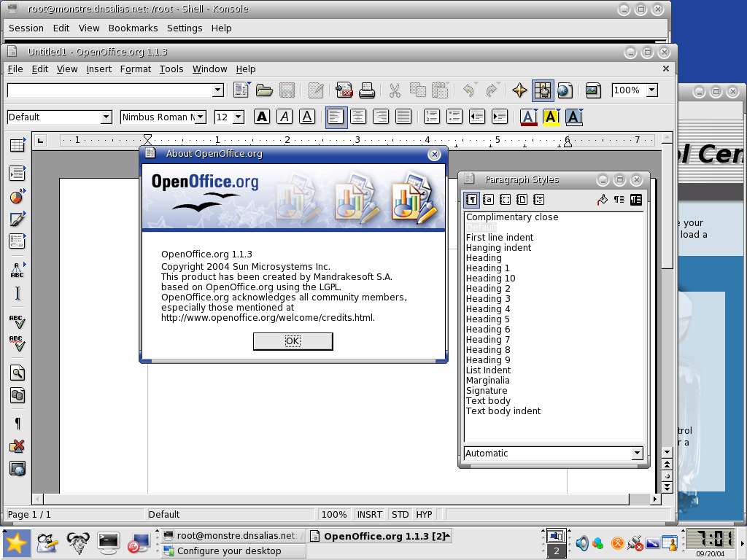Image resolution: width=747 pixels, height=560 pixels.
Task: Click New Style from Selection icon
Action: pyautogui.click(x=619, y=200)
